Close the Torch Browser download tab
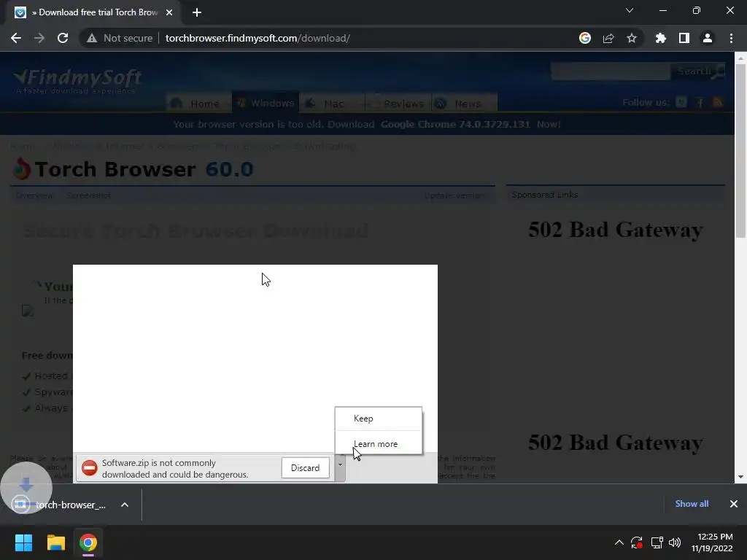This screenshot has height=560, width=747. pyautogui.click(x=169, y=12)
